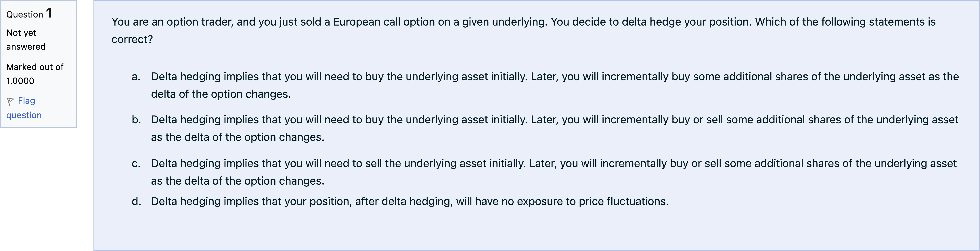Image resolution: width=980 pixels, height=251 pixels.
Task: Click the "b." option letter
Action: pyautogui.click(x=136, y=120)
